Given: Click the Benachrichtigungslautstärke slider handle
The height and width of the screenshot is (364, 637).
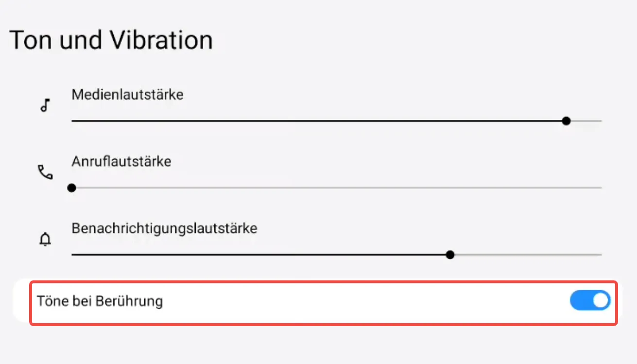Looking at the screenshot, I should coord(450,255).
